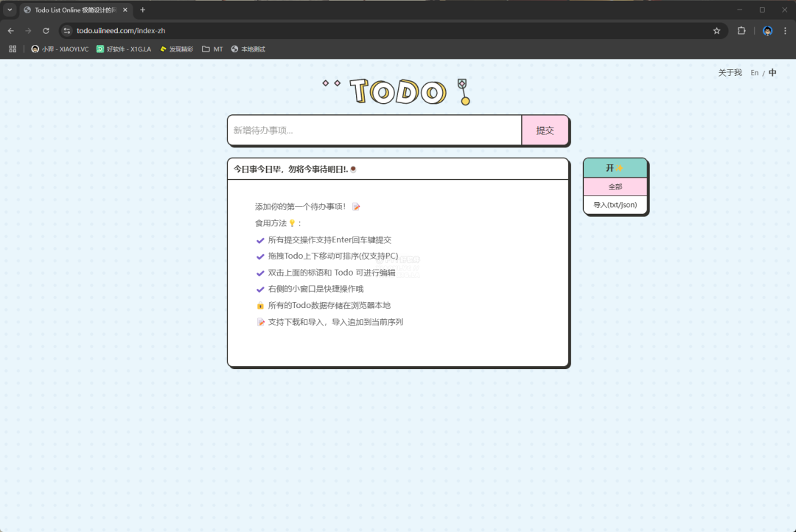Click the browser back arrow
Viewport: 796px width, 532px height.
pos(11,31)
